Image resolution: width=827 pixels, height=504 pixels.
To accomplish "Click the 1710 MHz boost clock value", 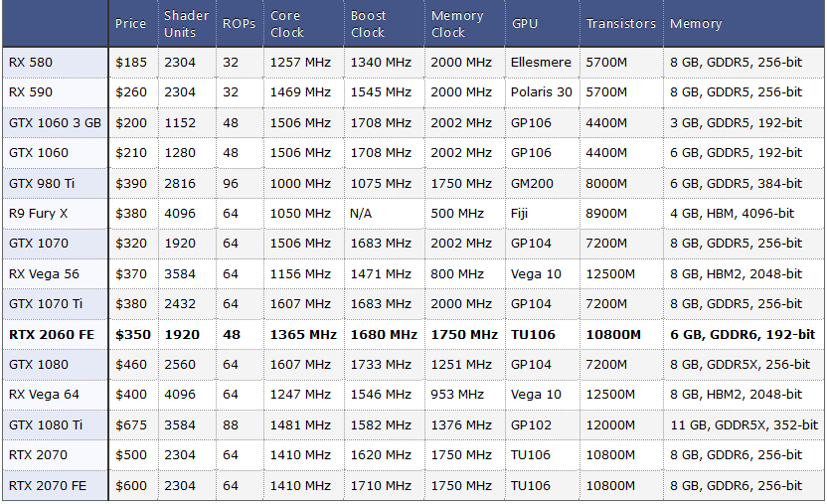I will pos(381,485).
